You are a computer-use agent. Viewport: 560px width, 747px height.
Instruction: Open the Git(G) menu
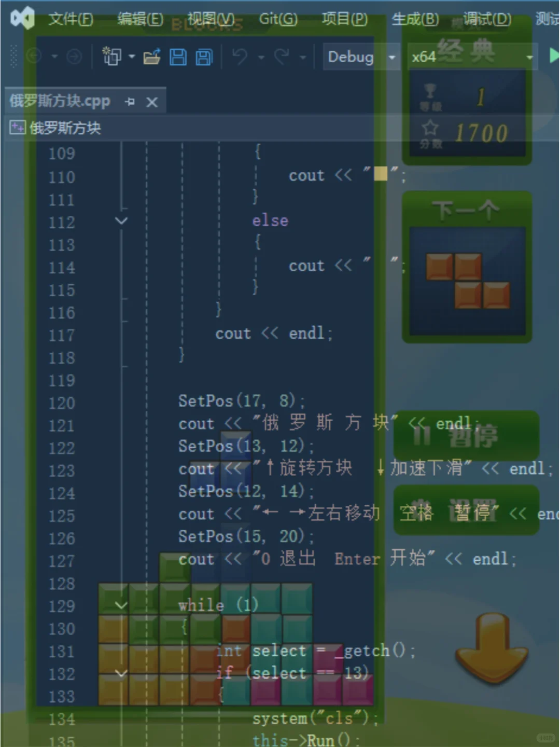coord(278,19)
